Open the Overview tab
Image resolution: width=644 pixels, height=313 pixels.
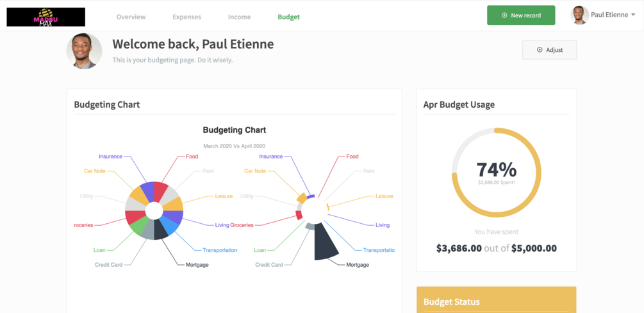coord(131,17)
